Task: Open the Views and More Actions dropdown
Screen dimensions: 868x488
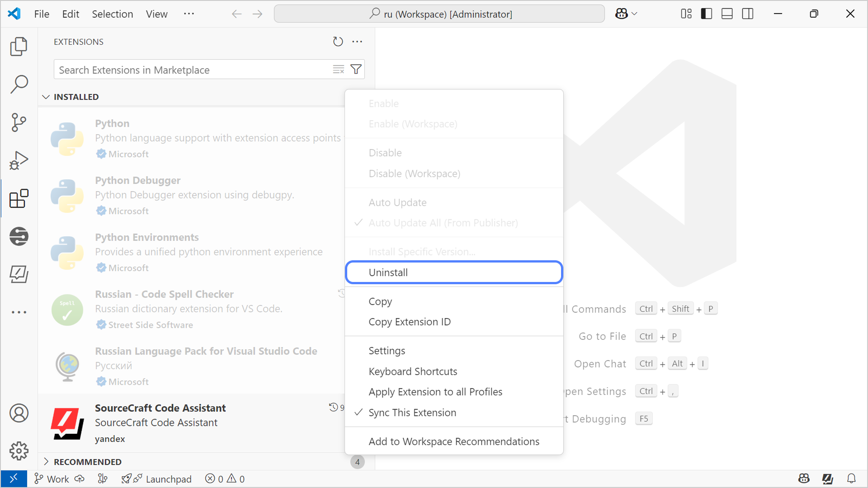Action: 357,42
